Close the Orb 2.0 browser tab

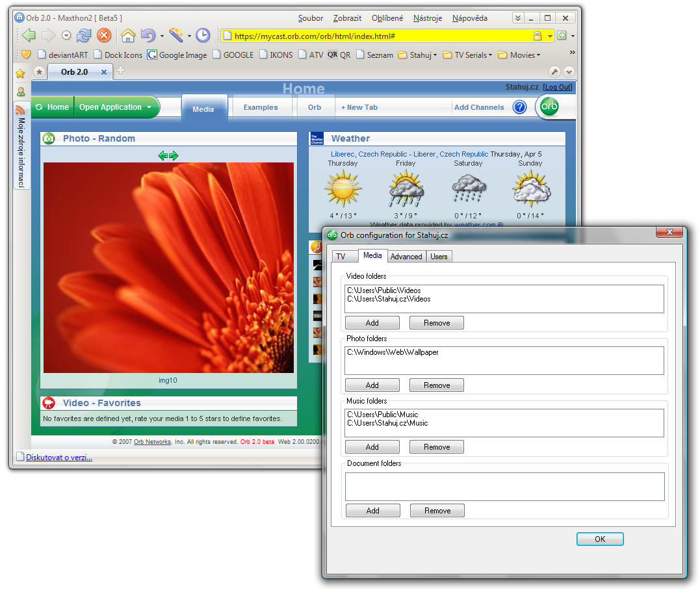pos(103,72)
